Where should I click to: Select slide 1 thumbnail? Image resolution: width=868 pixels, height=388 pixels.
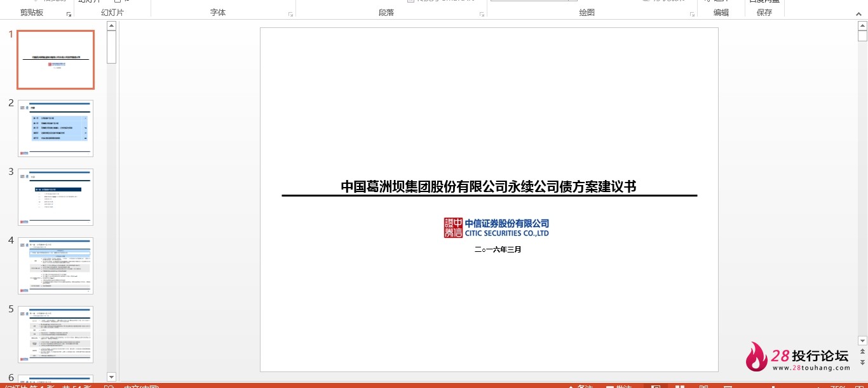56,60
